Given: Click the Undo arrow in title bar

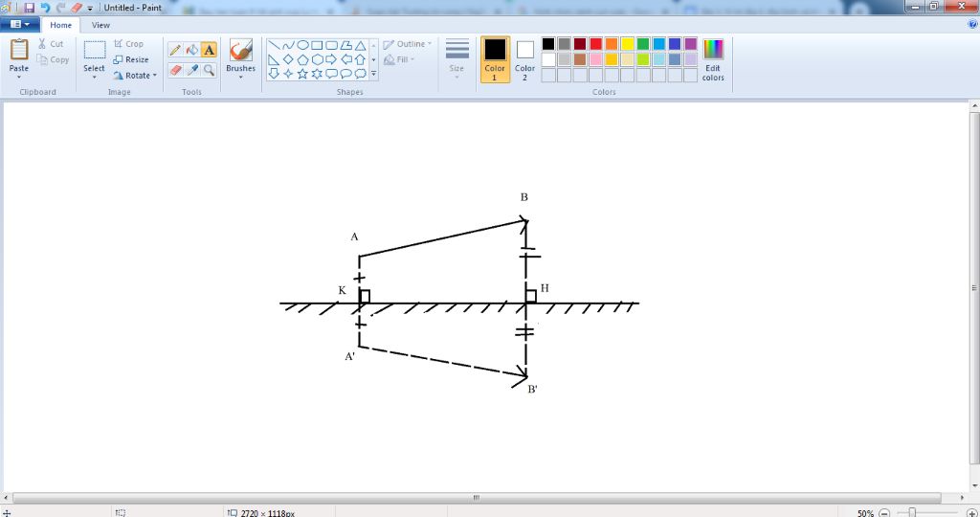Looking at the screenshot, I should [45, 8].
